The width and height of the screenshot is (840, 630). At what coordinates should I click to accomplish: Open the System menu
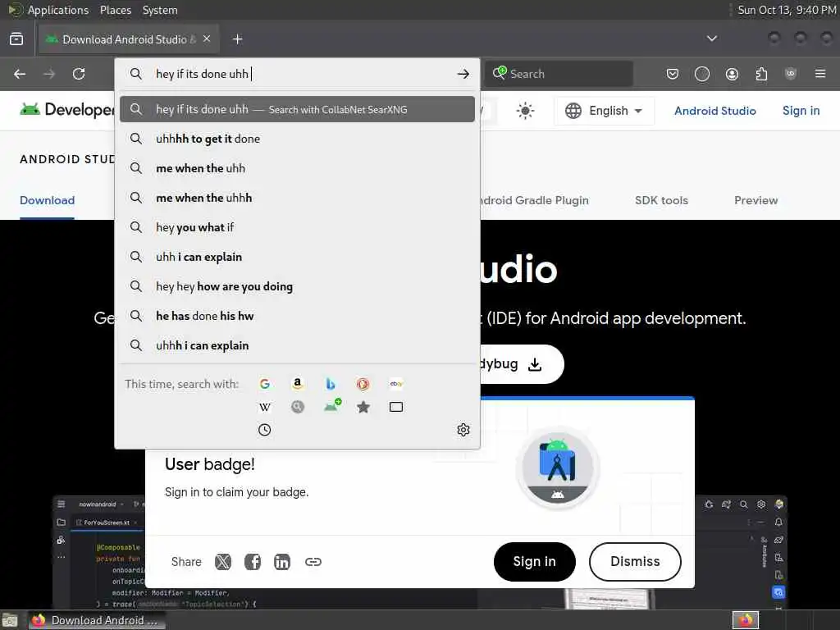coord(160,10)
